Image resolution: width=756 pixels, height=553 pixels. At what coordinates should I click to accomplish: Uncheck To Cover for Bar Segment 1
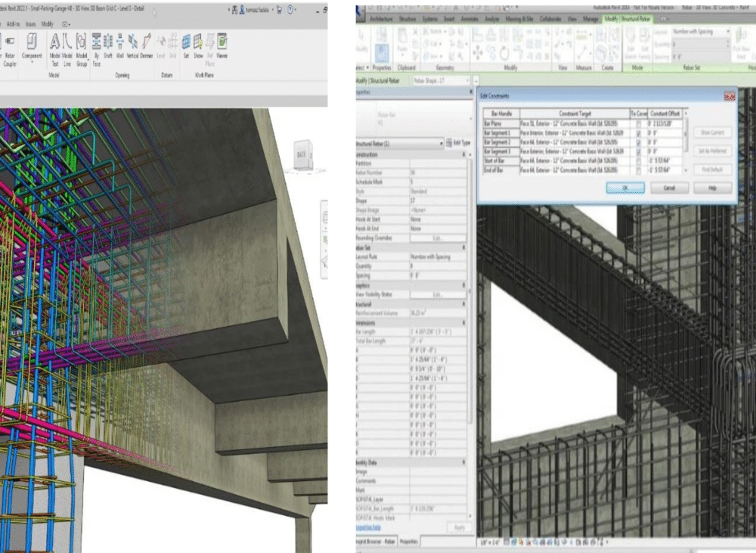click(639, 132)
